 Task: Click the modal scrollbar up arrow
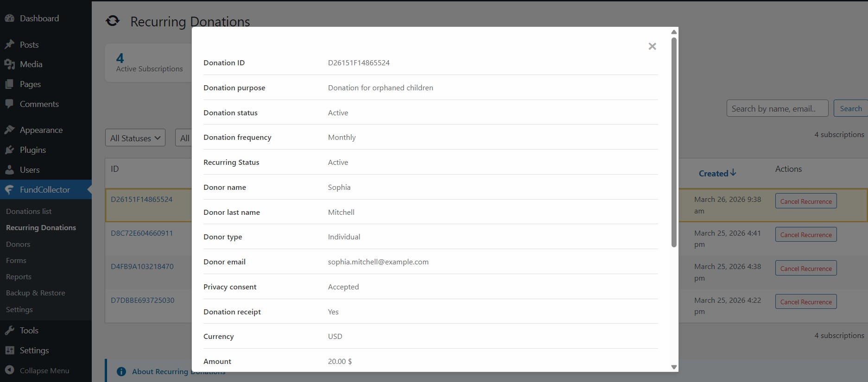click(674, 32)
